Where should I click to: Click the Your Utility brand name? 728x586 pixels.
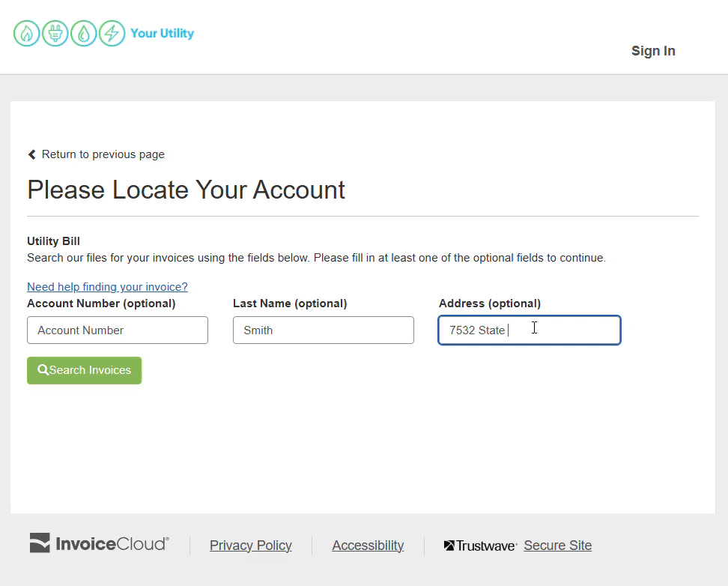pos(162,34)
